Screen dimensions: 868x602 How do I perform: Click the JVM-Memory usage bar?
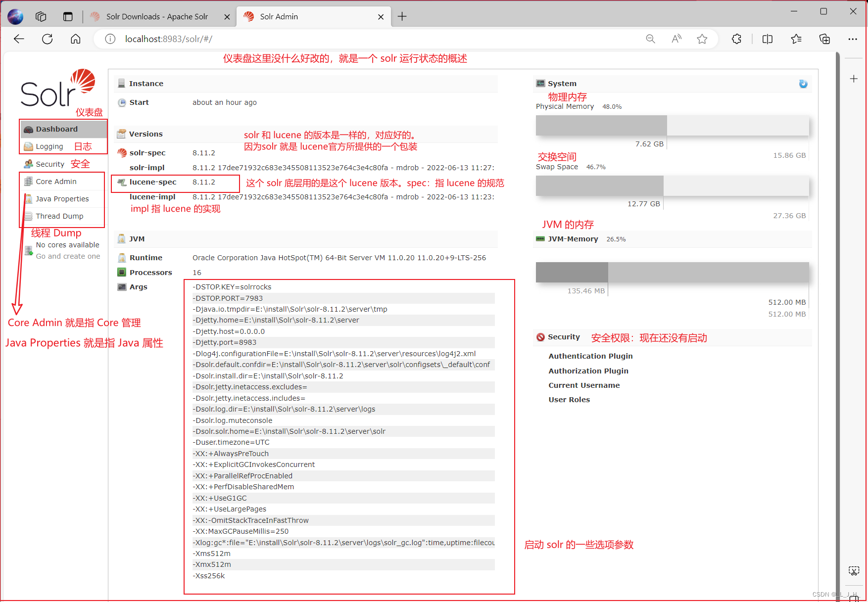click(x=672, y=272)
